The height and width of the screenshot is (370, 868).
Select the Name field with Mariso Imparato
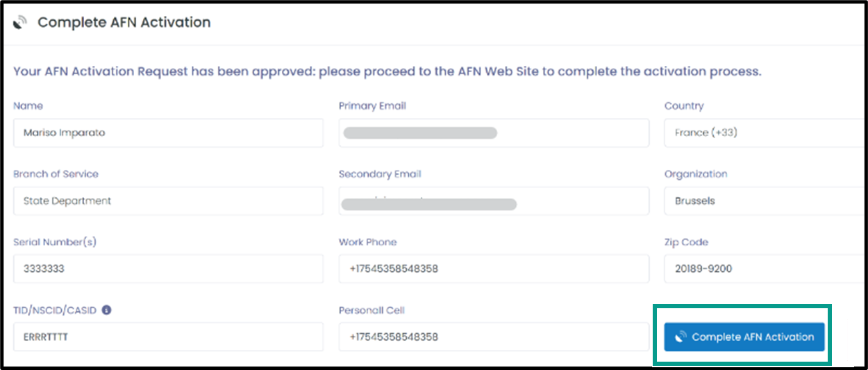click(168, 133)
